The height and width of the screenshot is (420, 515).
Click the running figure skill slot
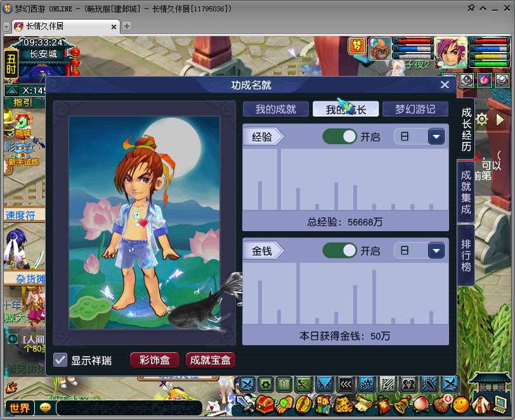[x=303, y=384]
